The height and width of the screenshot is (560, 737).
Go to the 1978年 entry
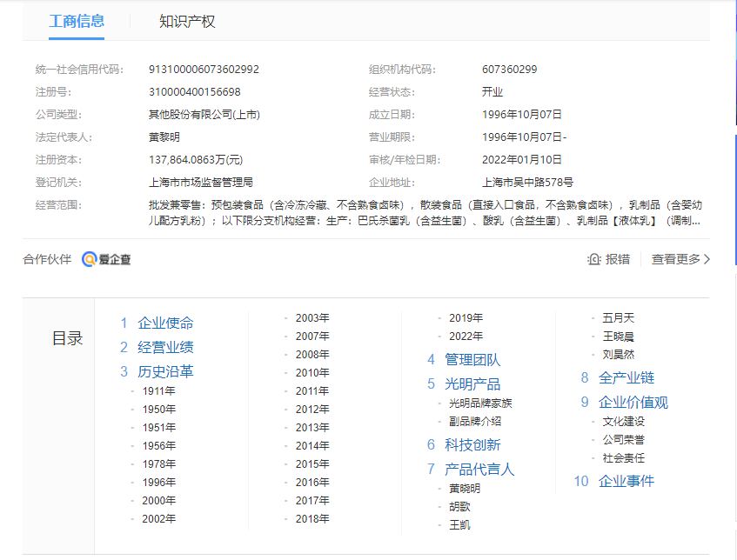159,464
